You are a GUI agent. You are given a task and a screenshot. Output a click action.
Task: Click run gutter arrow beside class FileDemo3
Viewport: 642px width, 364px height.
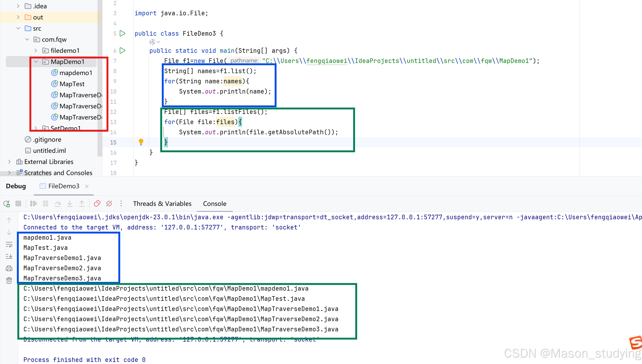[x=123, y=34]
